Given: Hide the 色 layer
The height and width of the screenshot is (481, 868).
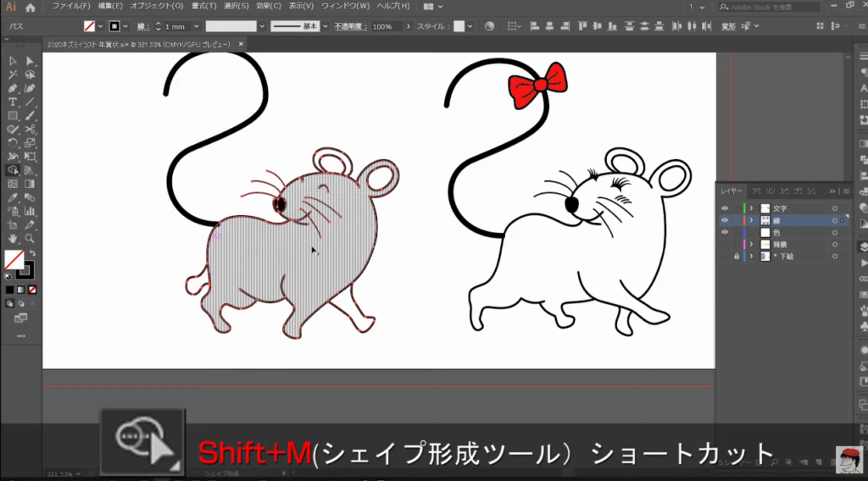Looking at the screenshot, I should click(725, 232).
